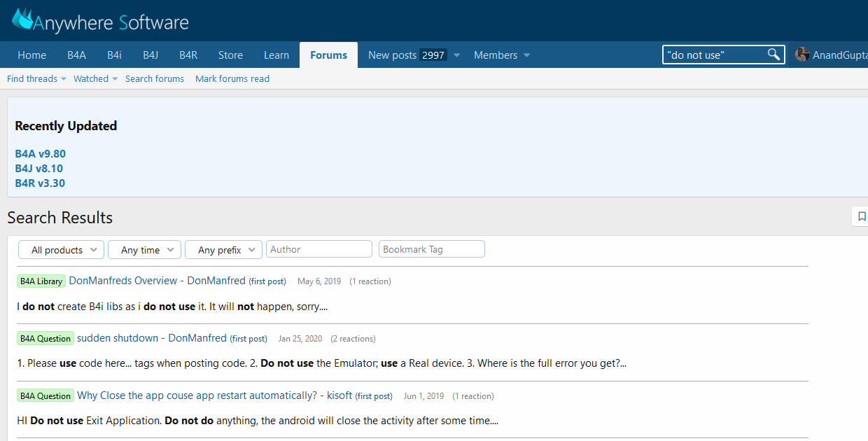Open the Any time filter

[145, 250]
